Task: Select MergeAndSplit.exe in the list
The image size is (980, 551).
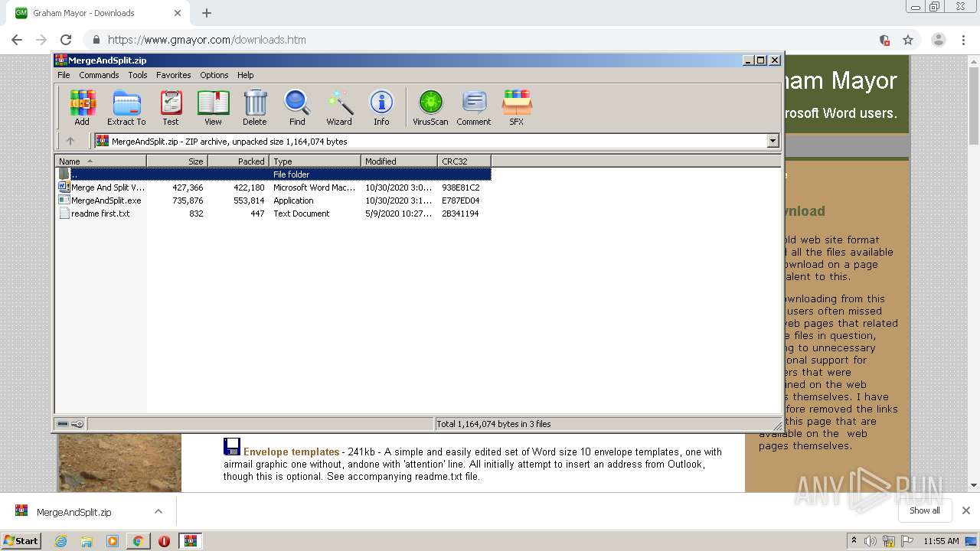Action: (273, 201)
